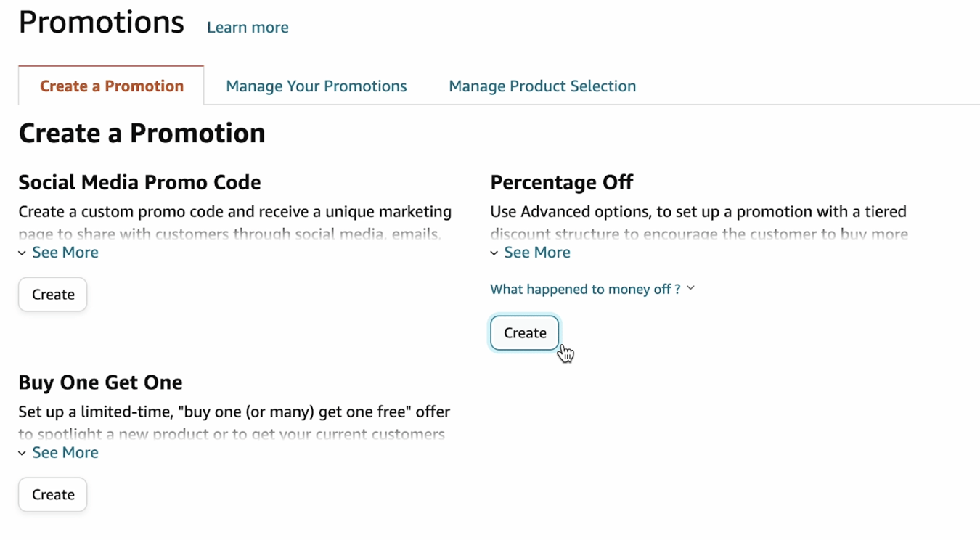The width and height of the screenshot is (980, 540).
Task: Open the Manage Product Selection tab
Action: coord(542,86)
